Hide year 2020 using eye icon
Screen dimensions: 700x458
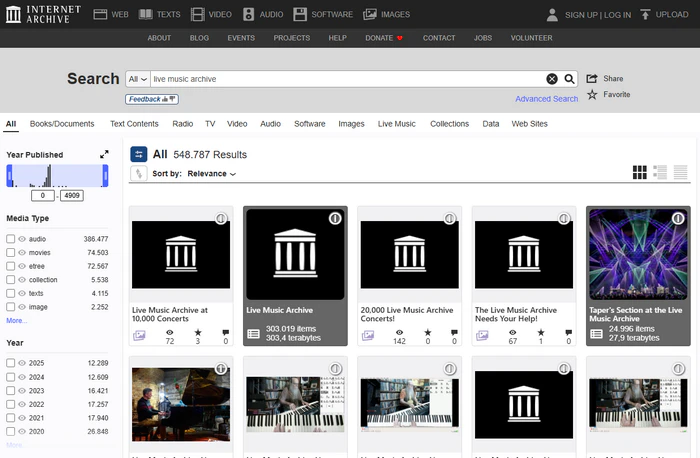tap(22, 432)
